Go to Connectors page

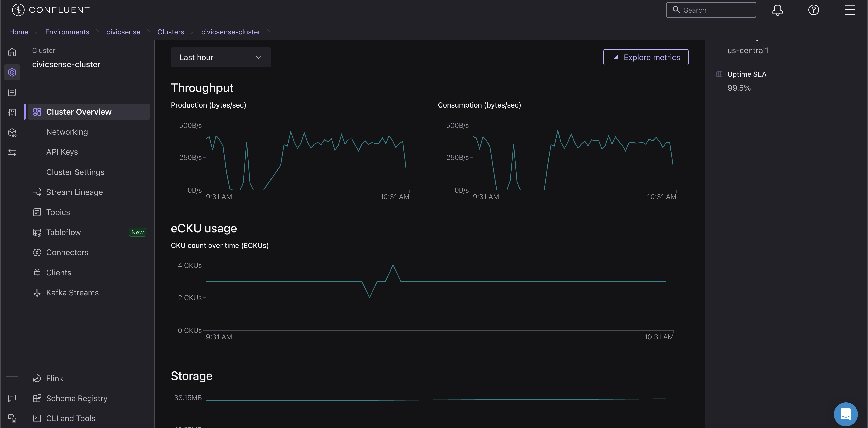tap(67, 252)
